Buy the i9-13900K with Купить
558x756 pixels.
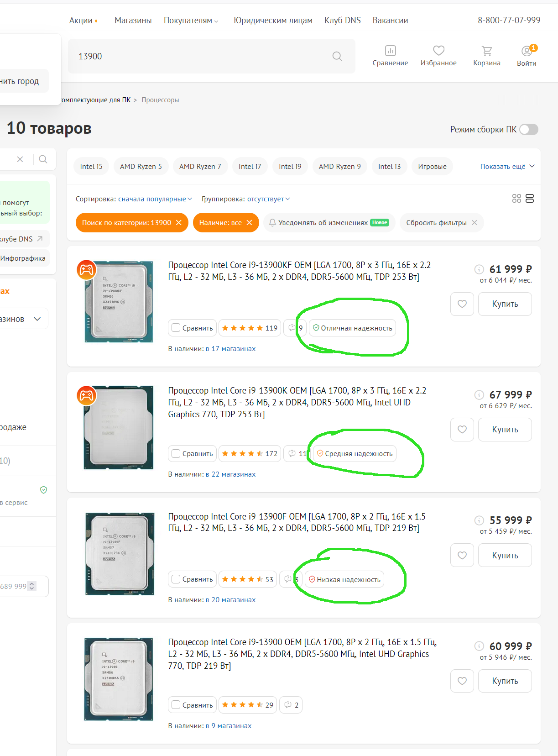click(x=505, y=430)
